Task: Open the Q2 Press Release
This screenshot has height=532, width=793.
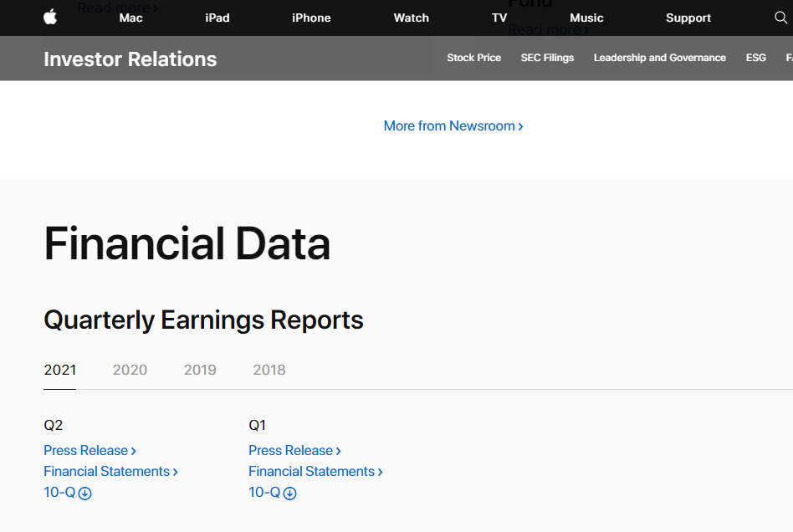Action: 90,450
